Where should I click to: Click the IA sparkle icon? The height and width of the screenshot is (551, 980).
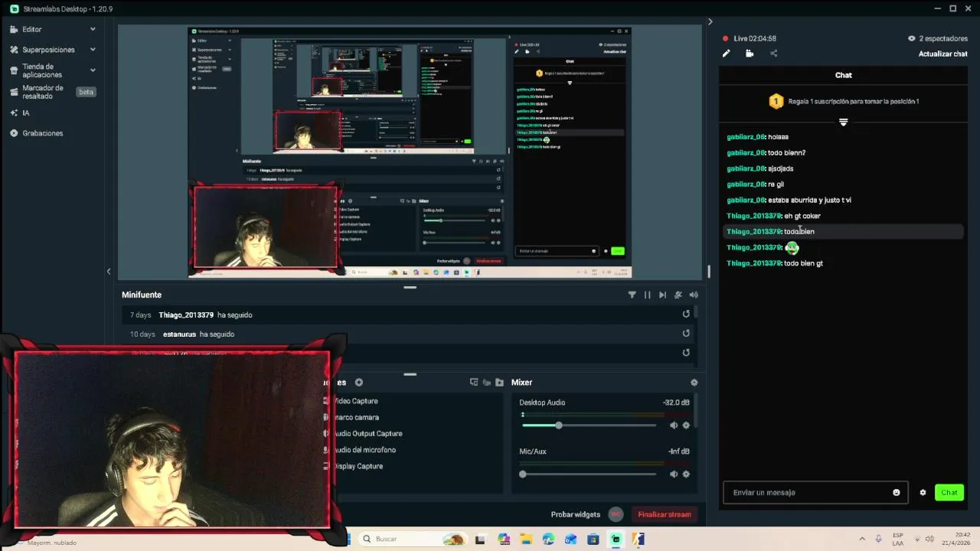[x=14, y=113]
